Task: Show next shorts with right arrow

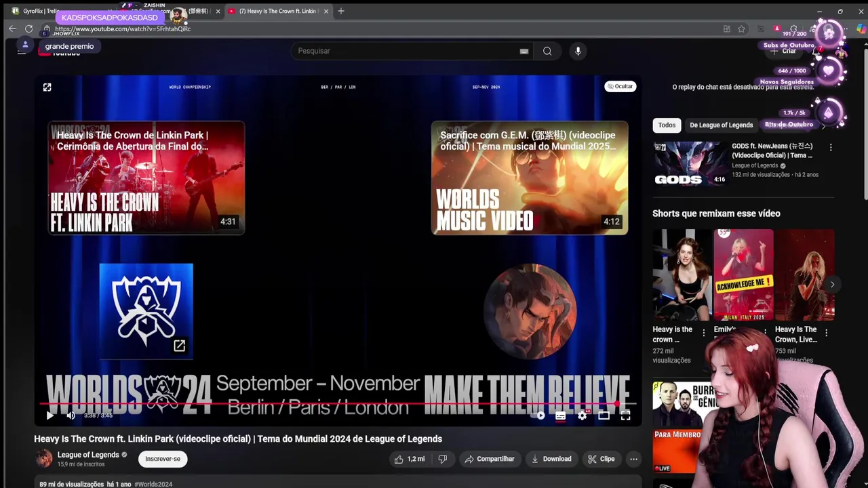Action: pyautogui.click(x=832, y=284)
